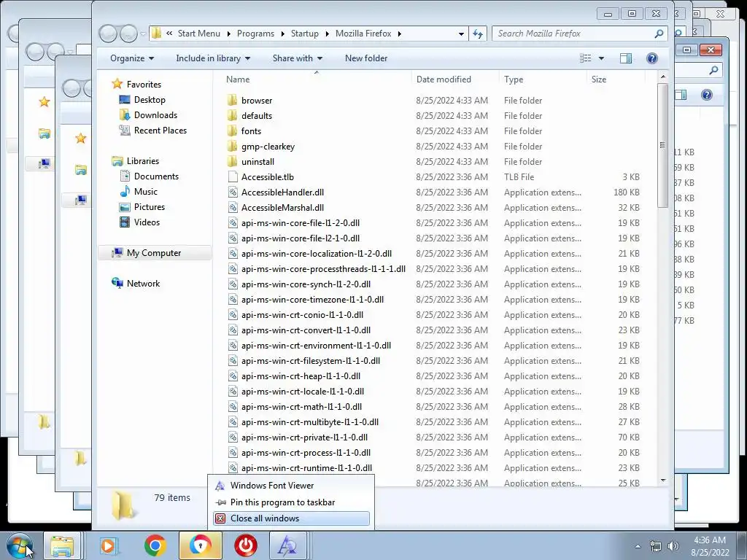This screenshot has height=560, width=747.
Task: Select the gmp-clearkey folder icon
Action: click(233, 146)
